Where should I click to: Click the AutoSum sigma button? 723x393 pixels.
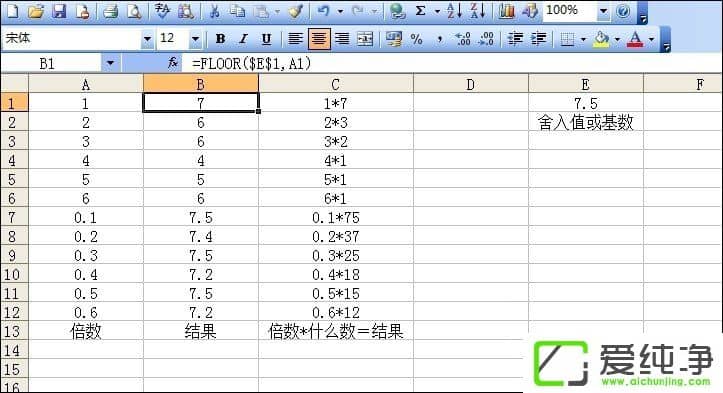[x=421, y=11]
